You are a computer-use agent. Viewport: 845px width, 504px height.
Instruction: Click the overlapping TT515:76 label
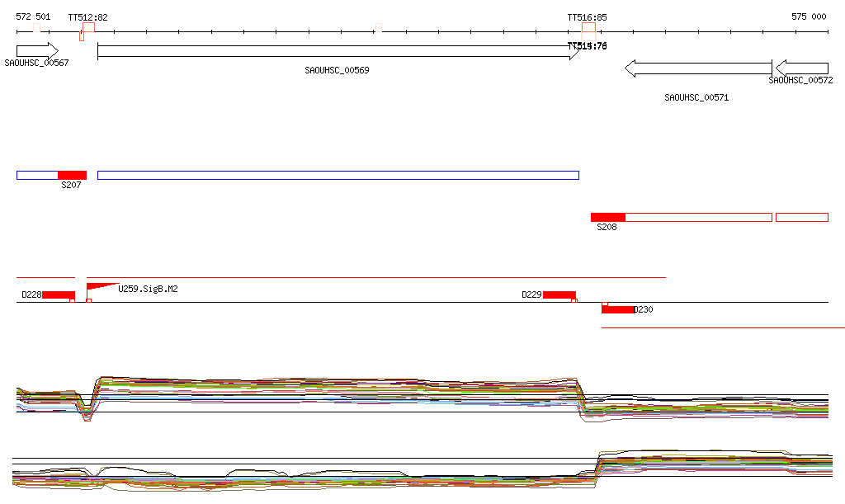coord(587,46)
